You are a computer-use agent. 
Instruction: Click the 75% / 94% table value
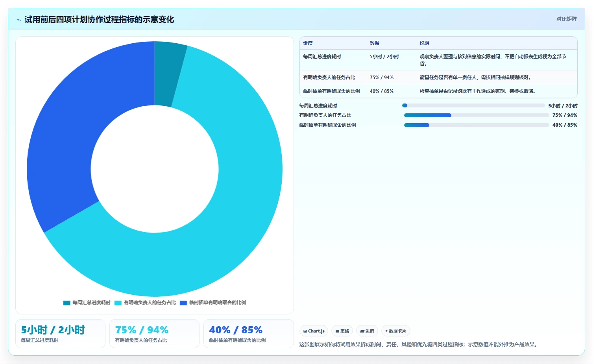click(x=381, y=78)
